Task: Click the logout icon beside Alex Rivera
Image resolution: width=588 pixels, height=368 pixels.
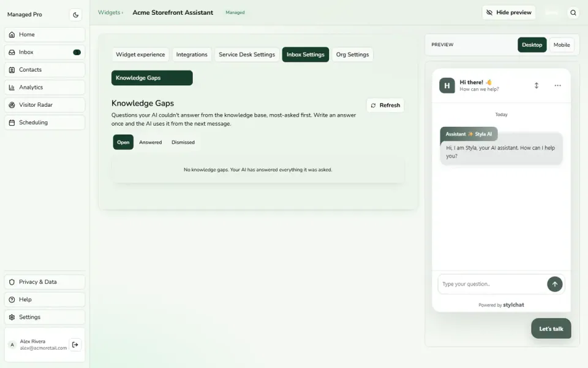Action: [75, 344]
